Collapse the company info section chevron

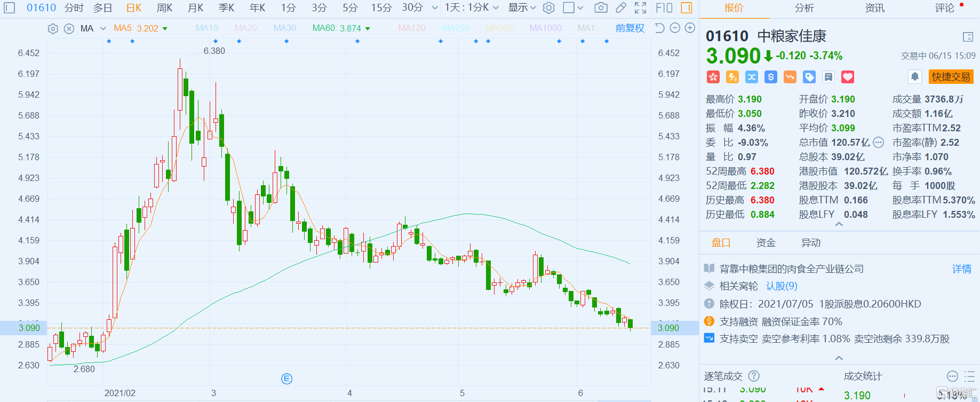tap(839, 358)
